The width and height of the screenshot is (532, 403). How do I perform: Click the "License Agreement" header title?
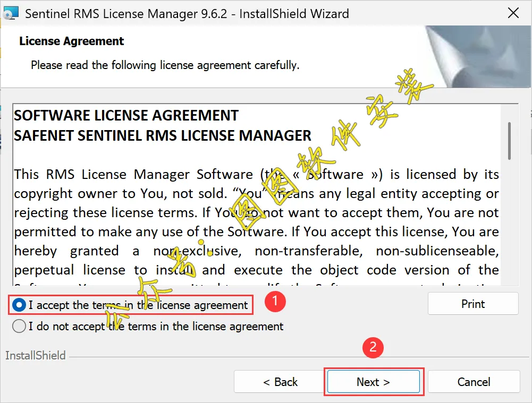pyautogui.click(x=72, y=41)
